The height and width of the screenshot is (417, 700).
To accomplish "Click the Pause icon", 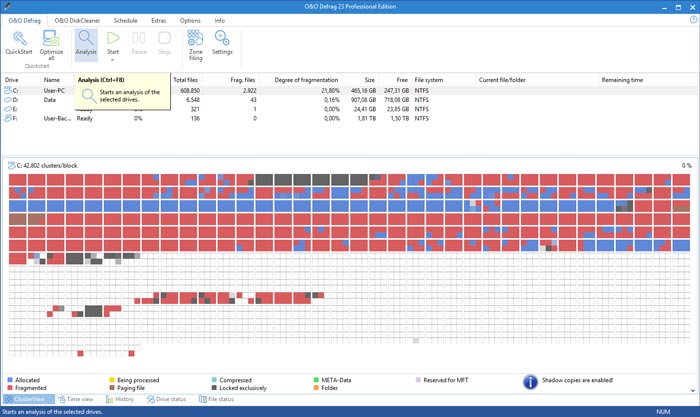I will [139, 38].
